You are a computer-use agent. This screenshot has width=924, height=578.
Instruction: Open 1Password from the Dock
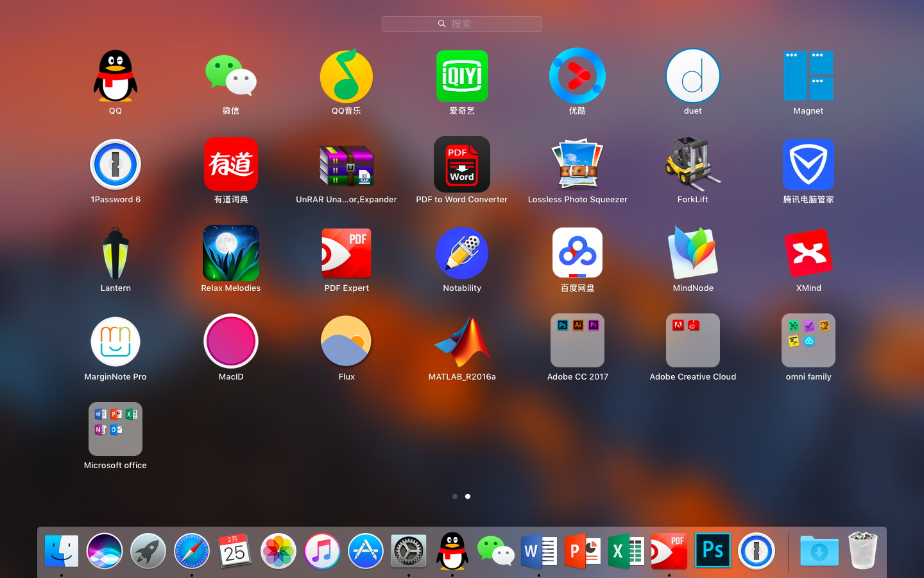[x=757, y=551]
